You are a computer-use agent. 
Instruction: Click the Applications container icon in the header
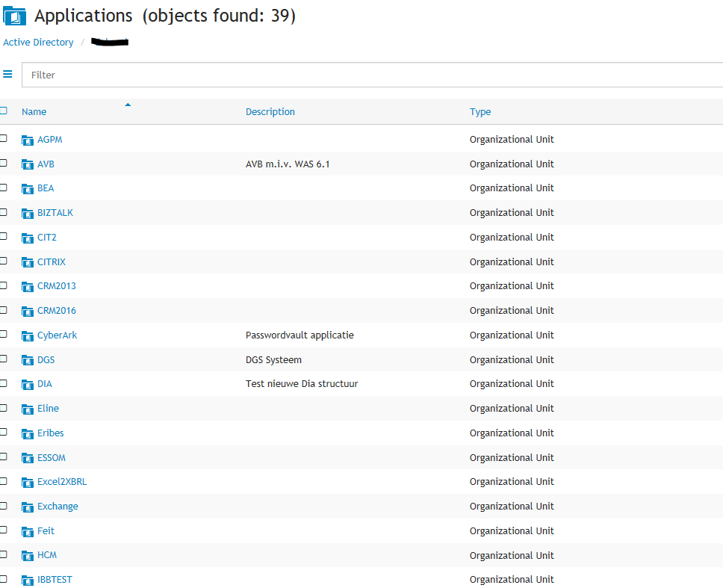tap(14, 16)
